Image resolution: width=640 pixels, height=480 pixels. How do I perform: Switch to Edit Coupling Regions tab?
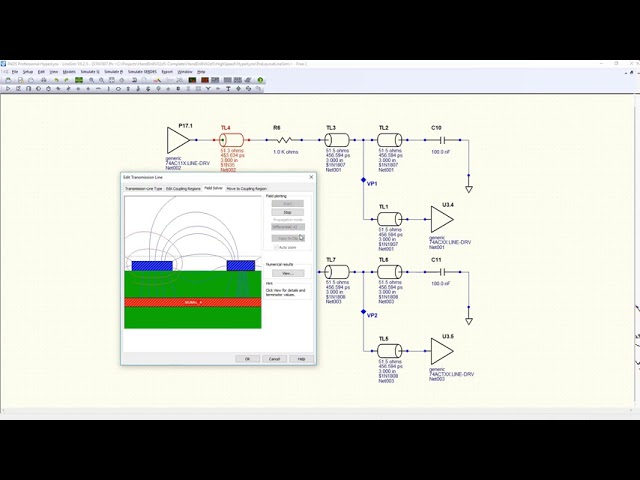pos(183,189)
